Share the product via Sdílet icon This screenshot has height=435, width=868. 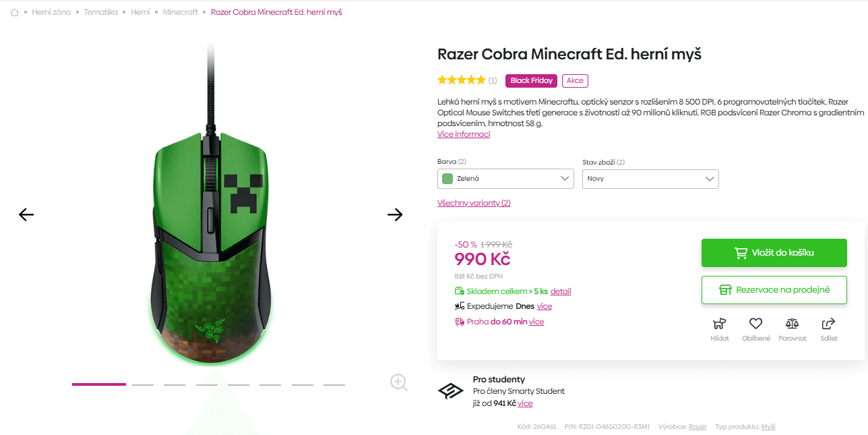829,324
